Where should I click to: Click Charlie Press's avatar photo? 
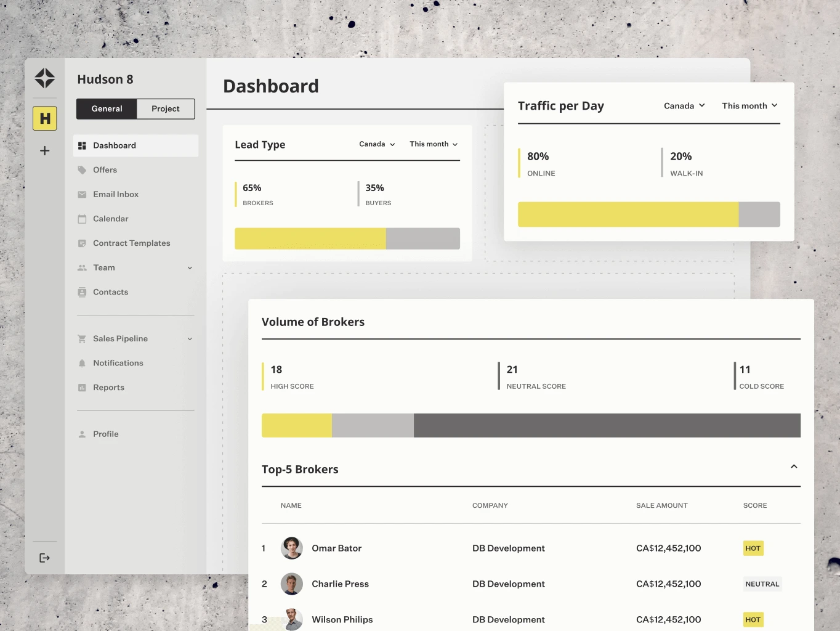coord(292,584)
